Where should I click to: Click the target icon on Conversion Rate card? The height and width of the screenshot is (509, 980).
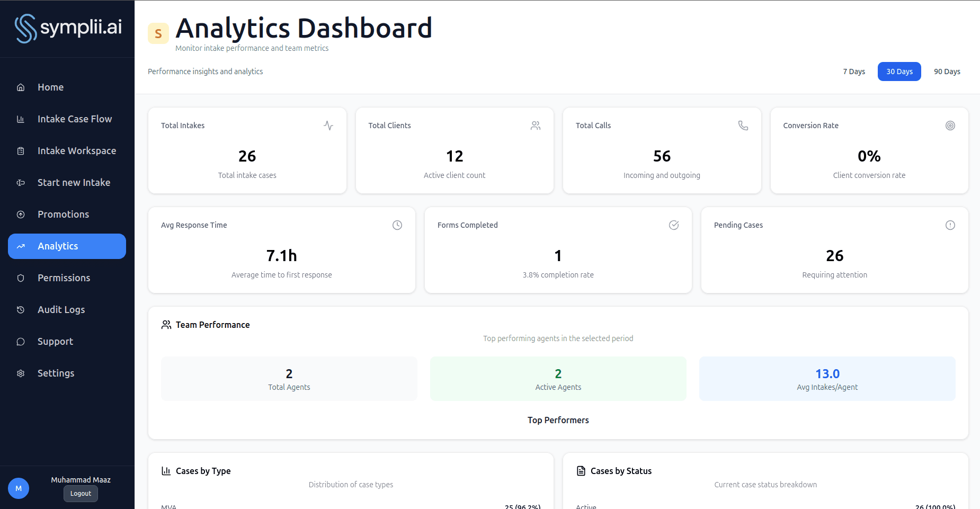tap(950, 126)
